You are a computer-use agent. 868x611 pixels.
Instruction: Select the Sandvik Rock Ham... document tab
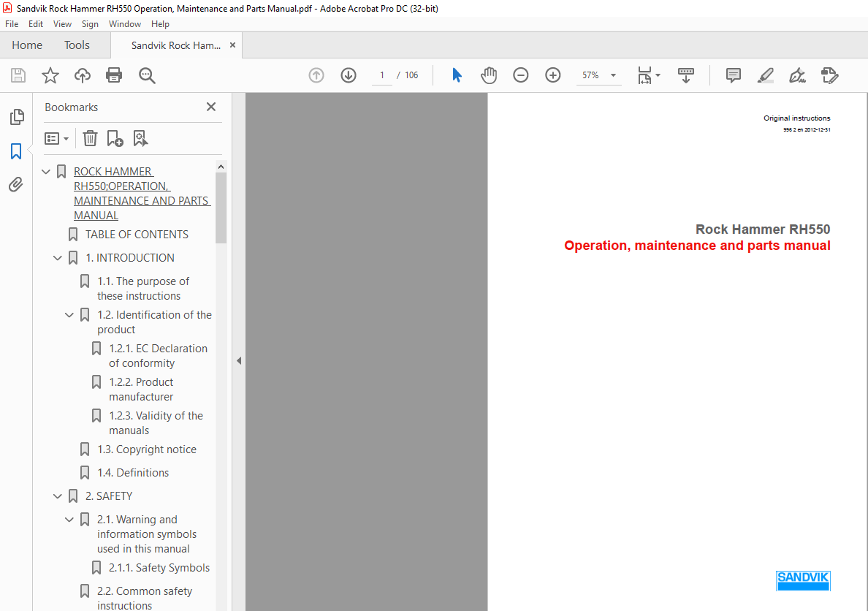click(175, 45)
